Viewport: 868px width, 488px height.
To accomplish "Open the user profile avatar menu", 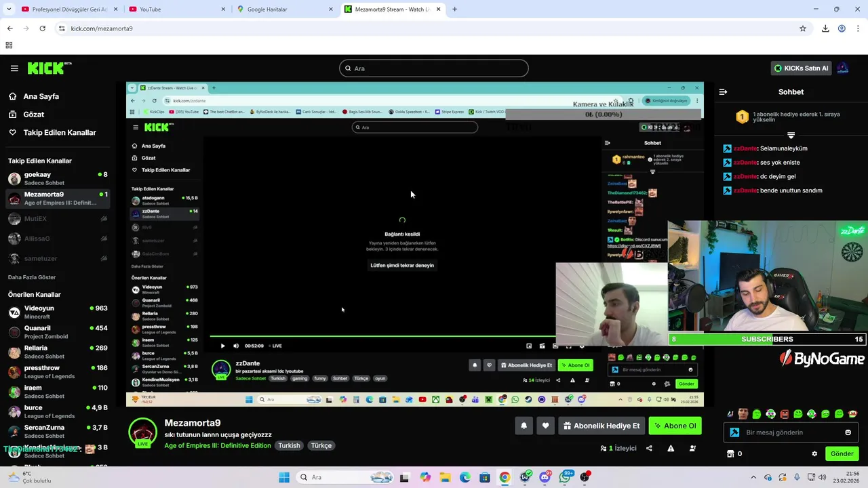I will [x=843, y=68].
